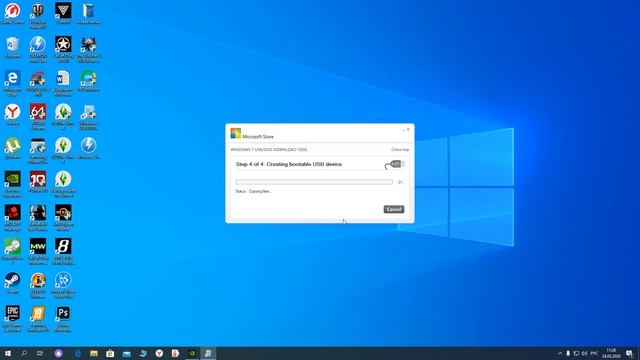Open the Call of Duty MW desktop shortcut
Image resolution: width=640 pixels, height=360 pixels.
click(38, 251)
